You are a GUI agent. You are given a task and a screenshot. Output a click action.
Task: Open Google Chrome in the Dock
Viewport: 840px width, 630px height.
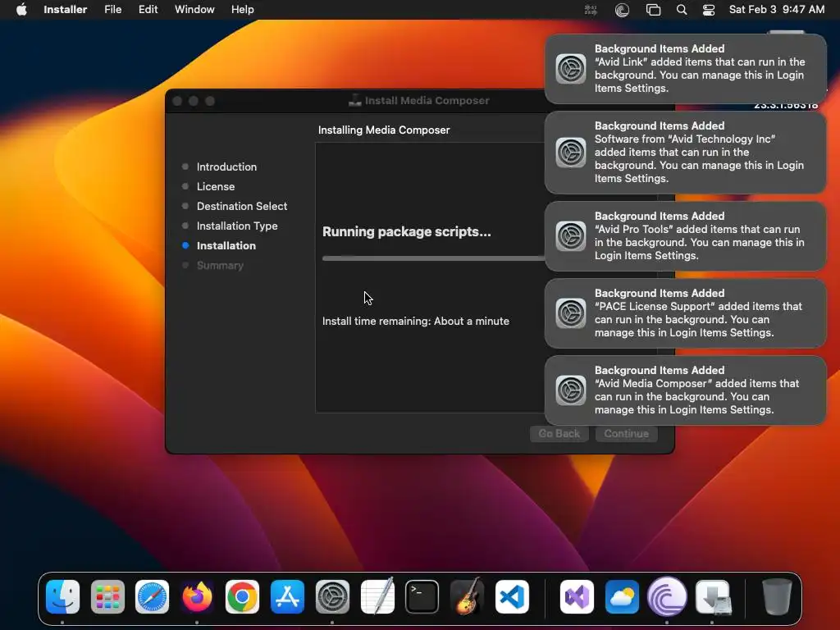click(x=242, y=596)
